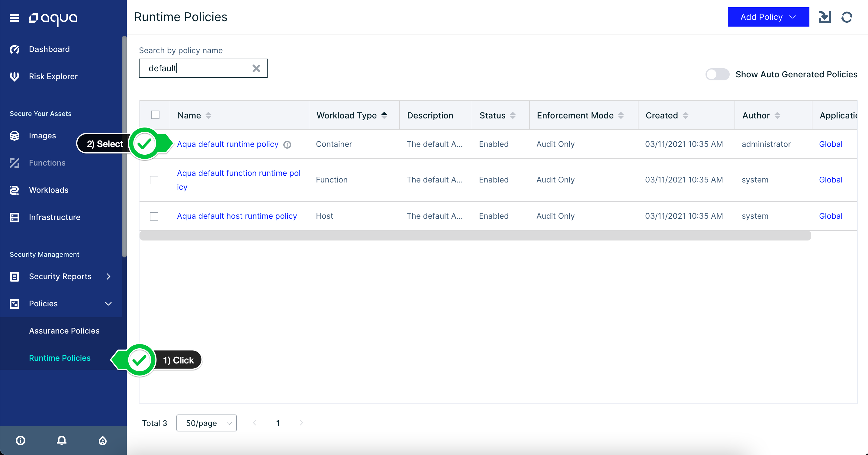Click Global scope link in Function row
The height and width of the screenshot is (455, 868).
tap(831, 180)
